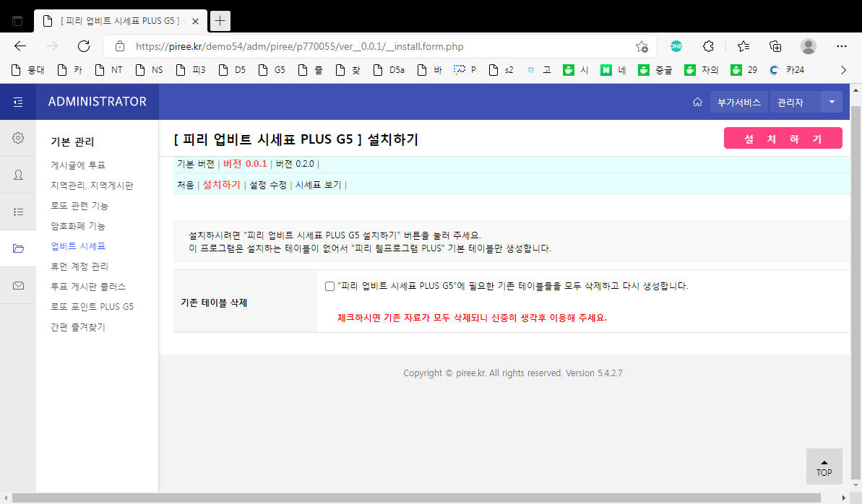Viewport: 862px width, 504px height.
Task: Open the settings gear sidebar icon
Action: (x=18, y=138)
